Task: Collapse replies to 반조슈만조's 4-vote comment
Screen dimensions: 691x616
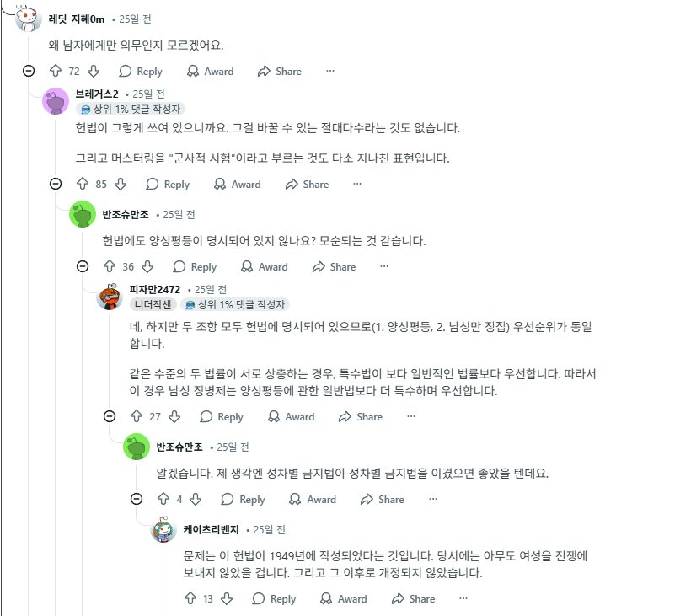Action: coord(137,500)
